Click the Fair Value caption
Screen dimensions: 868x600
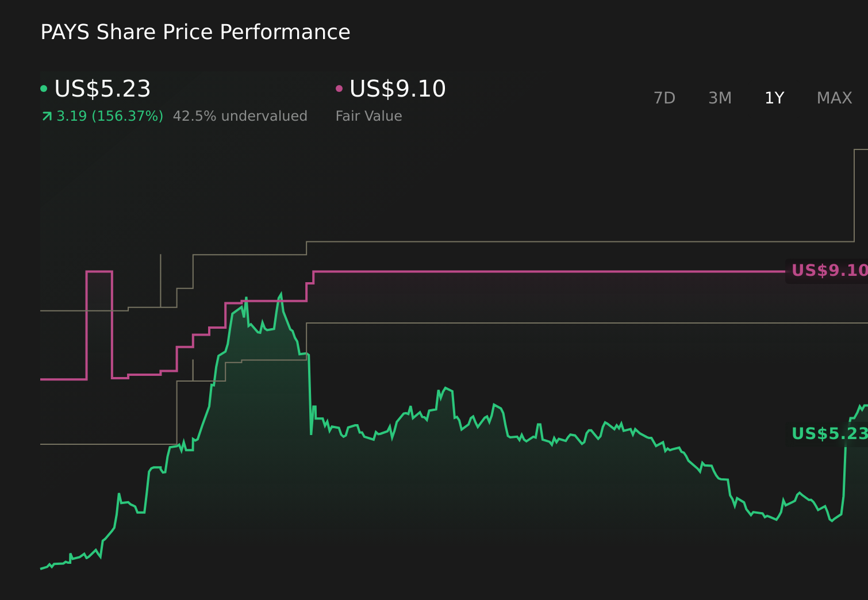[x=368, y=116]
